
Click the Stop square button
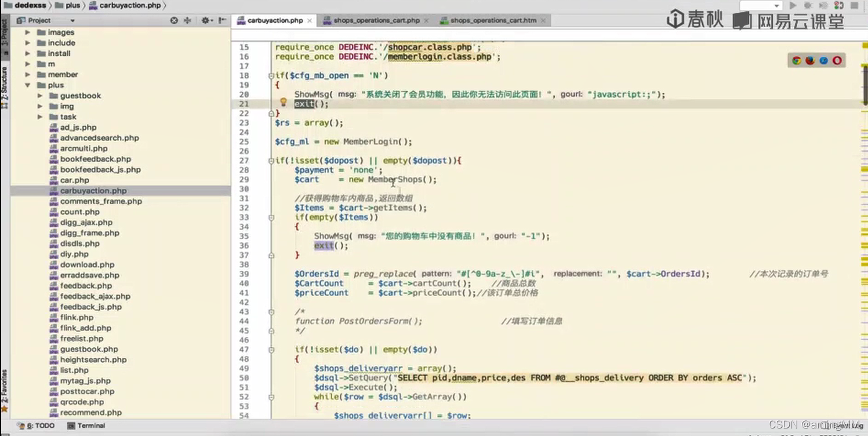pos(854,5)
